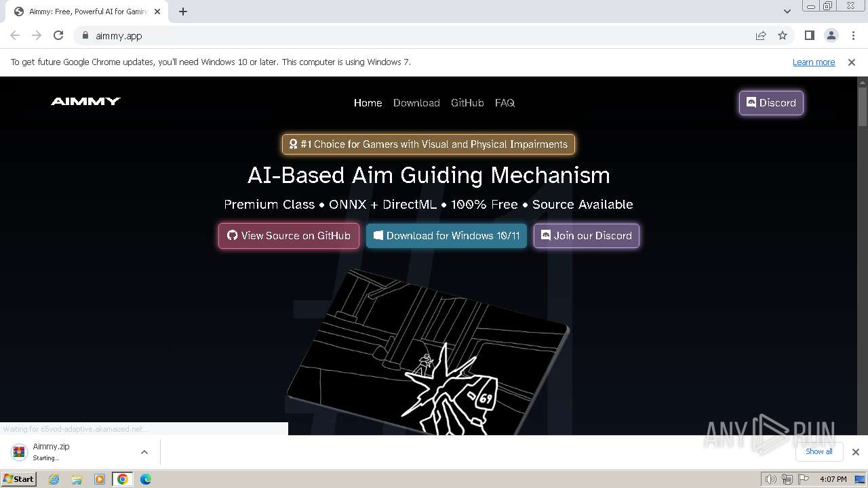The width and height of the screenshot is (868, 488).
Task: Go forward in browser history
Action: click(x=37, y=36)
